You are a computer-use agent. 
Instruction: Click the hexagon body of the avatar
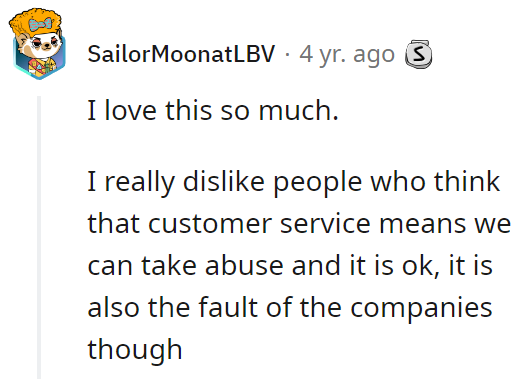pyautogui.click(x=39, y=62)
